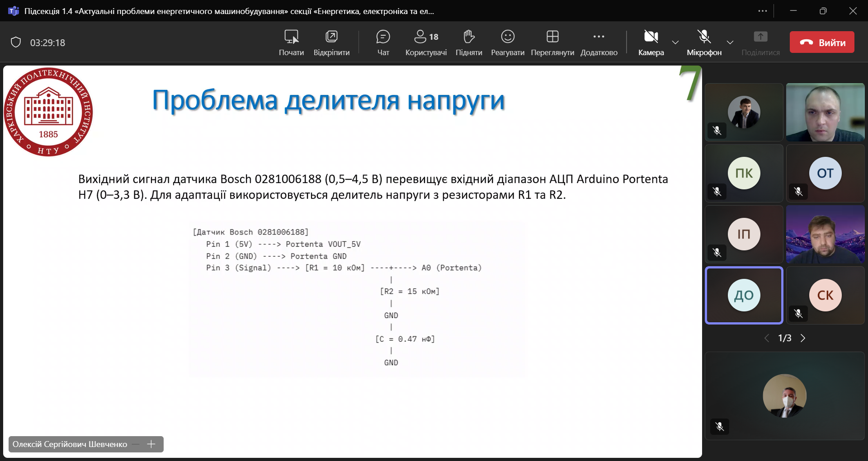868x461 pixels.
Task: Click the plus icon next to presenter name
Action: tap(151, 444)
